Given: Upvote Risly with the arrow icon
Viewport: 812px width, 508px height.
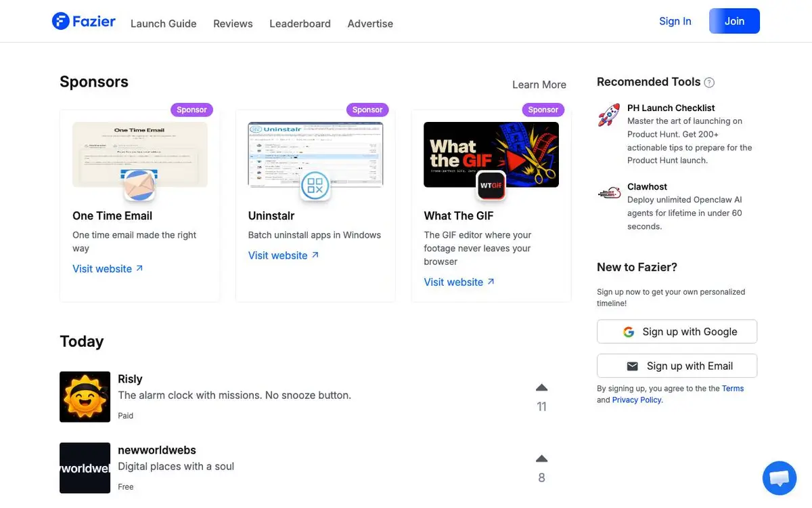Looking at the screenshot, I should [x=541, y=388].
